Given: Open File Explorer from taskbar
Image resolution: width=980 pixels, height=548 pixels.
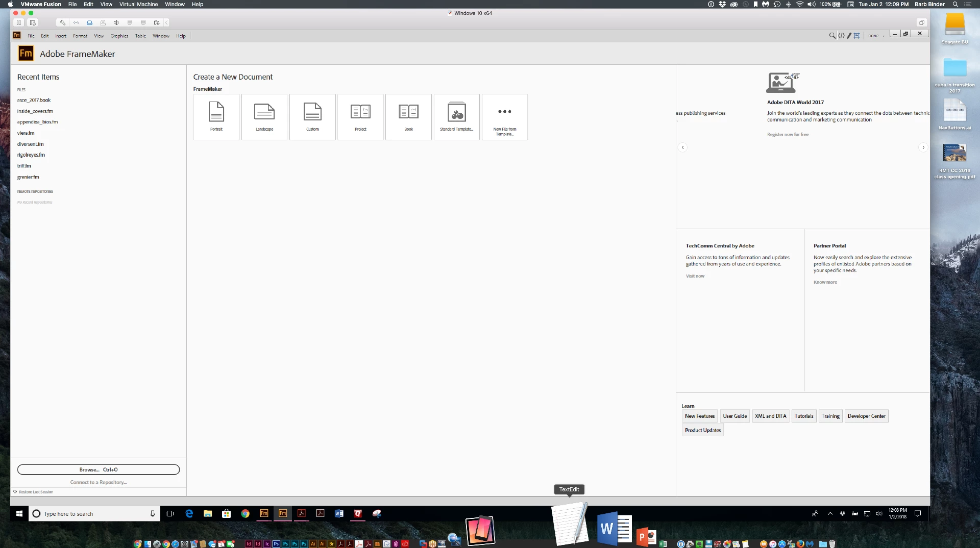Looking at the screenshot, I should pyautogui.click(x=208, y=514).
